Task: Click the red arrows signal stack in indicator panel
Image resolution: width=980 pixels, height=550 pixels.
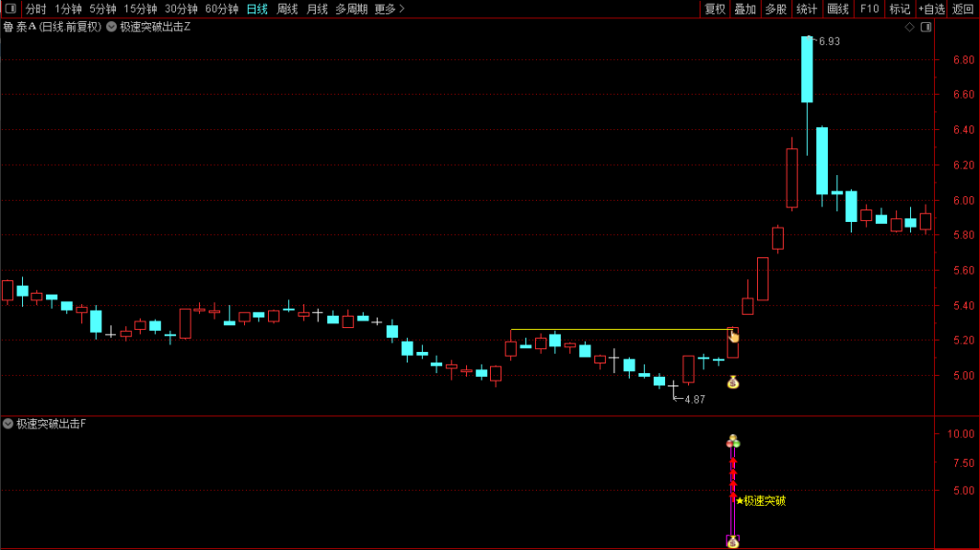Action: click(x=733, y=476)
